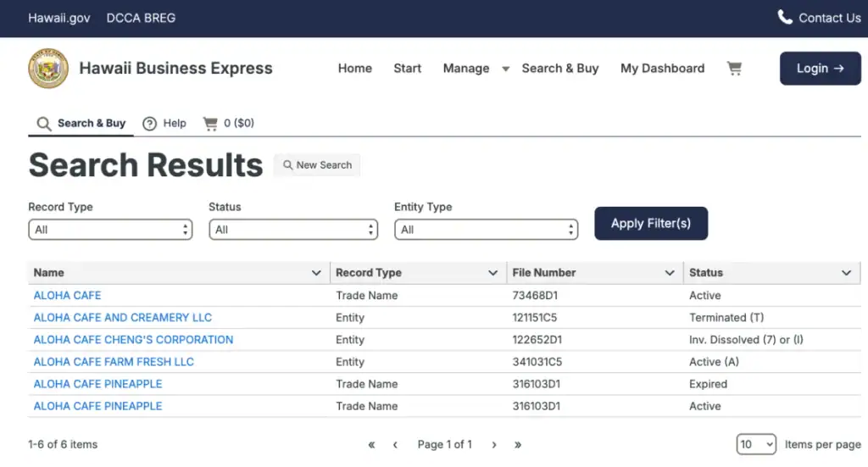This screenshot has width=868, height=467.
Task: Open the cart showing 0 ($0)
Action: (228, 124)
